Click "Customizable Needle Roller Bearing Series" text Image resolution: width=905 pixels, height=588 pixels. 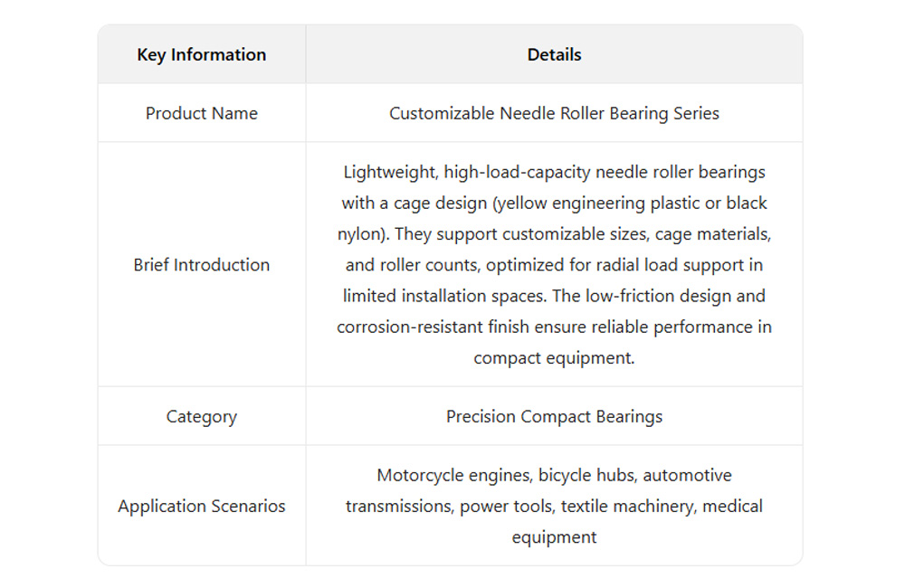(x=554, y=114)
